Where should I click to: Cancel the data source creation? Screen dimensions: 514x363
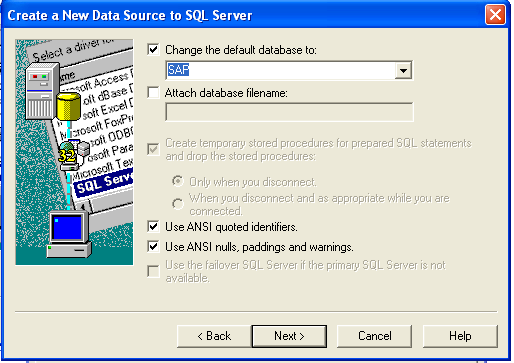(x=374, y=336)
